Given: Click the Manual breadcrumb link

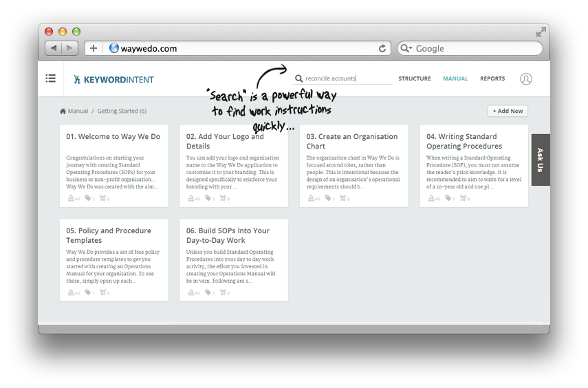Looking at the screenshot, I should click(x=78, y=111).
